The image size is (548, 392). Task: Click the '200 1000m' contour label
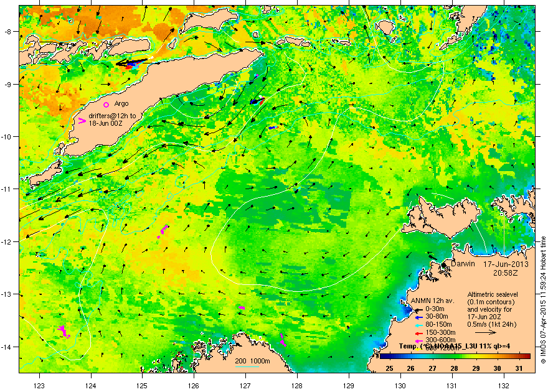pos(252,362)
